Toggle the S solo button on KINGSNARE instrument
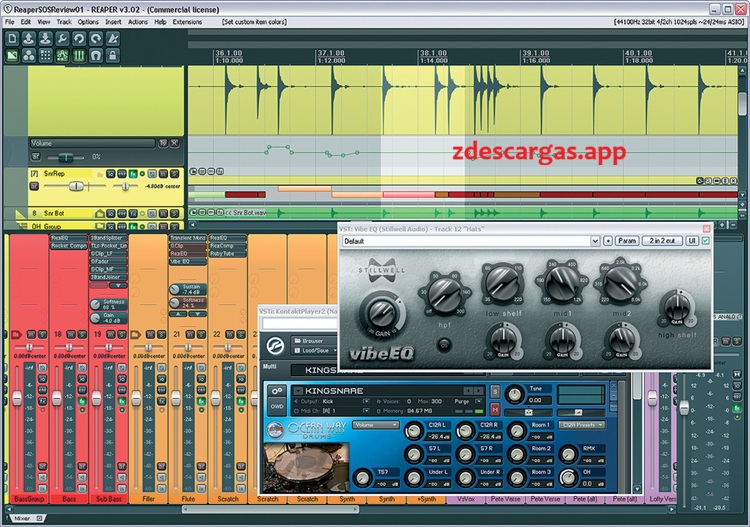750x527 pixels. (495, 392)
